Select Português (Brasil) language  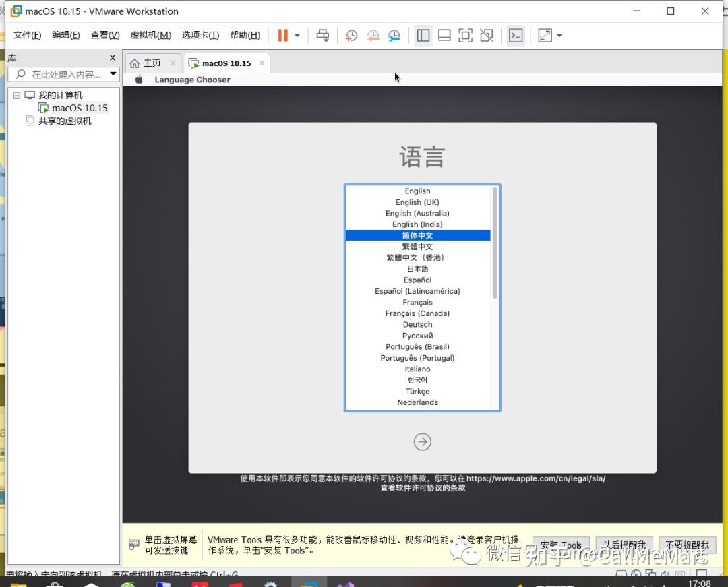tap(417, 347)
